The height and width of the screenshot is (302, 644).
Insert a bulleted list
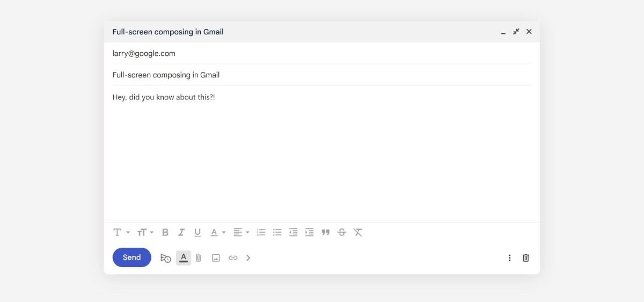pos(277,233)
